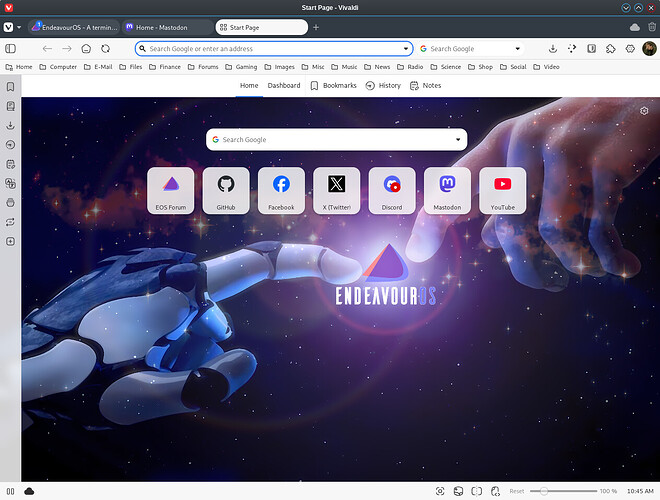Expand the Start Page search field dropdown
This screenshot has width=660, height=500.
458,140
